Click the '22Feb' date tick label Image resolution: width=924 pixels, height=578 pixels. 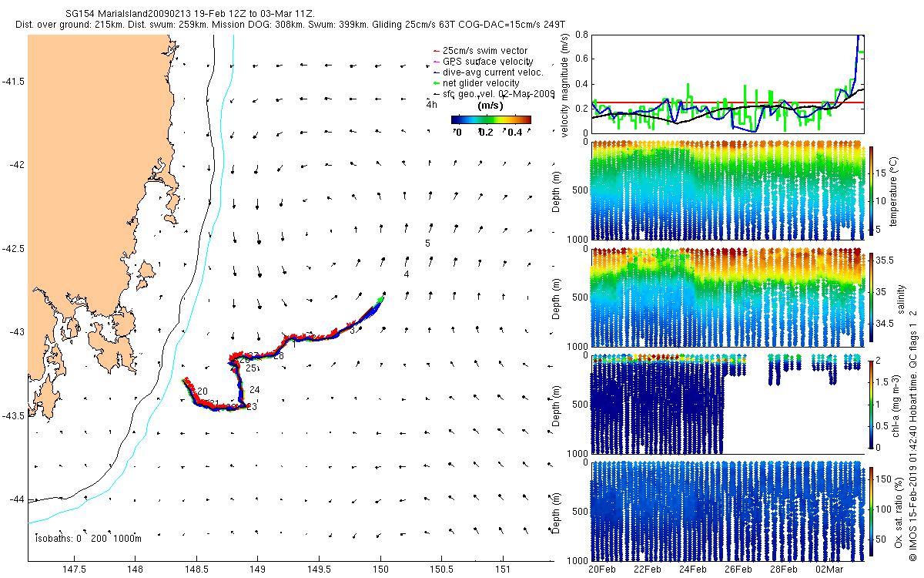pos(648,569)
